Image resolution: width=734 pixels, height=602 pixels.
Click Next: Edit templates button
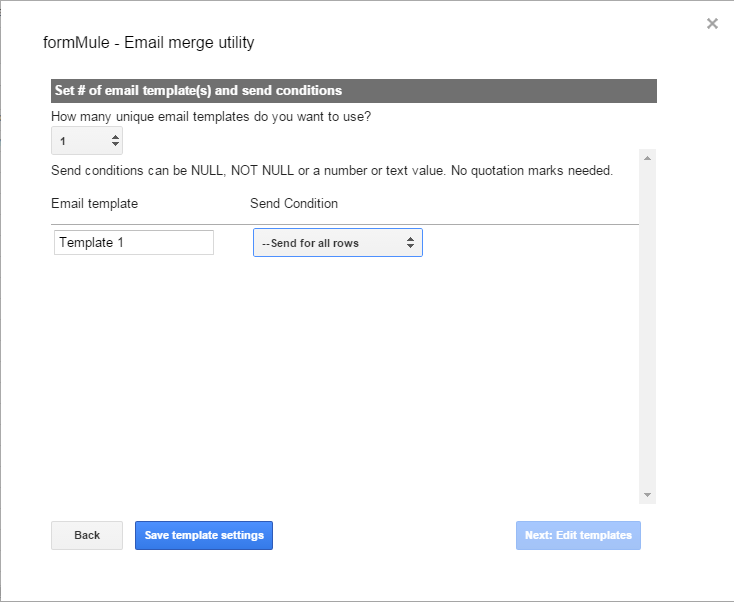coord(578,535)
